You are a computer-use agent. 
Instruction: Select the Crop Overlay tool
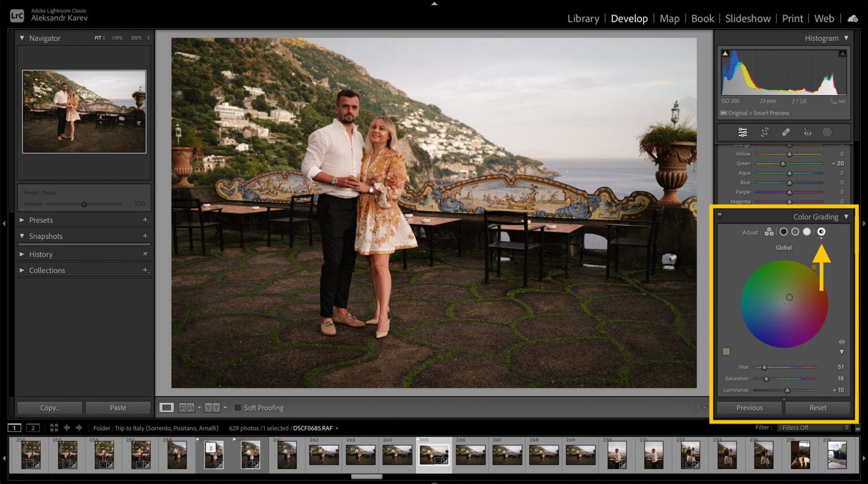coord(765,132)
